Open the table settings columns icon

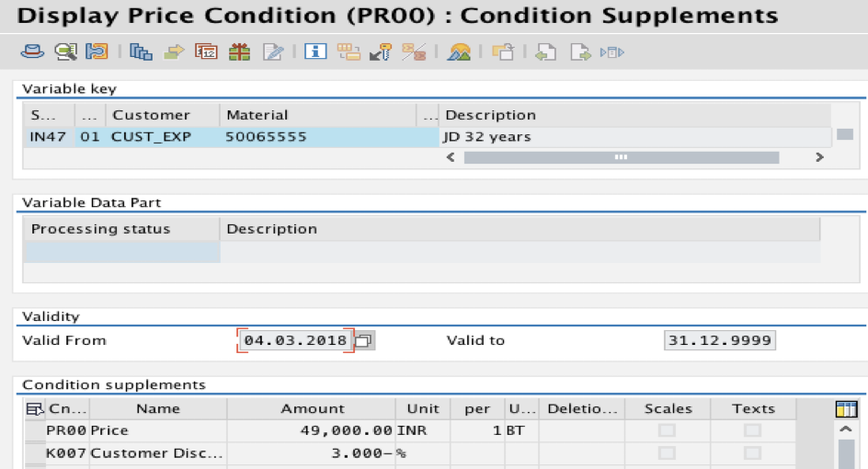(846, 408)
